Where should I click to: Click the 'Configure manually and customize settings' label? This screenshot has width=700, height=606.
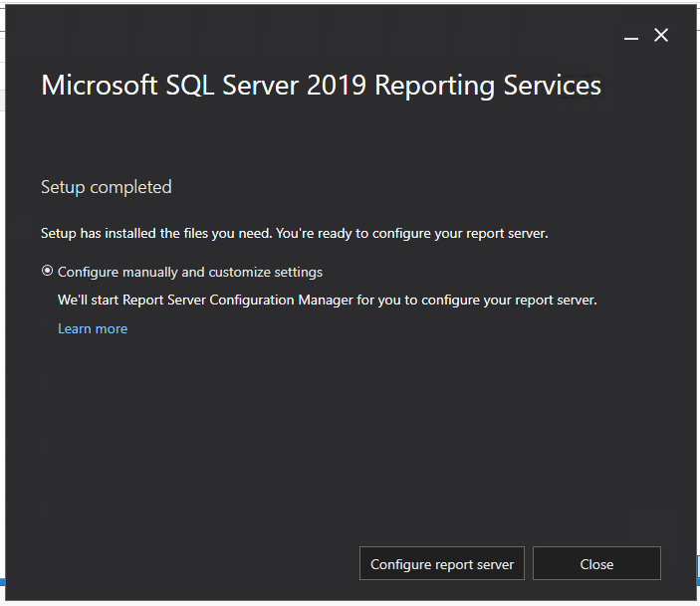(189, 272)
